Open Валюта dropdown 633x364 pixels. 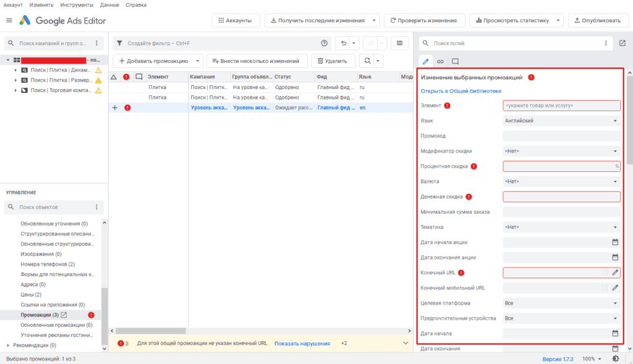561,182
